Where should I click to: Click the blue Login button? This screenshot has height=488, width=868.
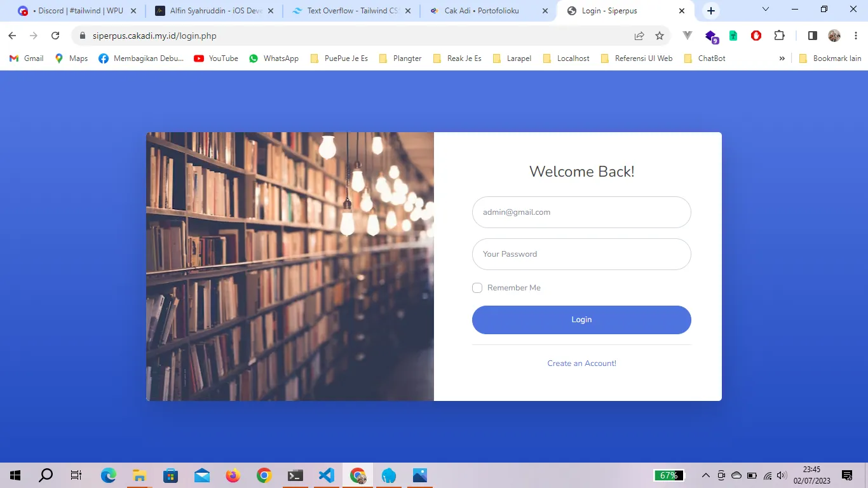tap(581, 320)
